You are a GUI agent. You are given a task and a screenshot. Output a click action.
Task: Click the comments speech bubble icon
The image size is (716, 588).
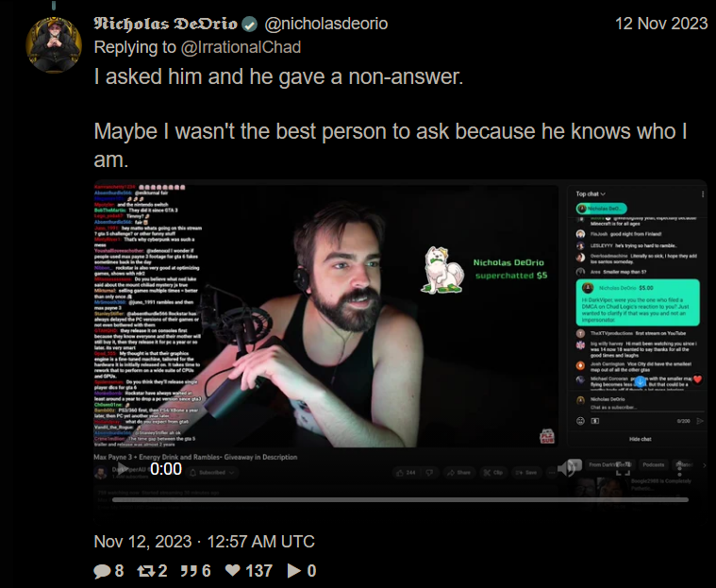(102, 571)
